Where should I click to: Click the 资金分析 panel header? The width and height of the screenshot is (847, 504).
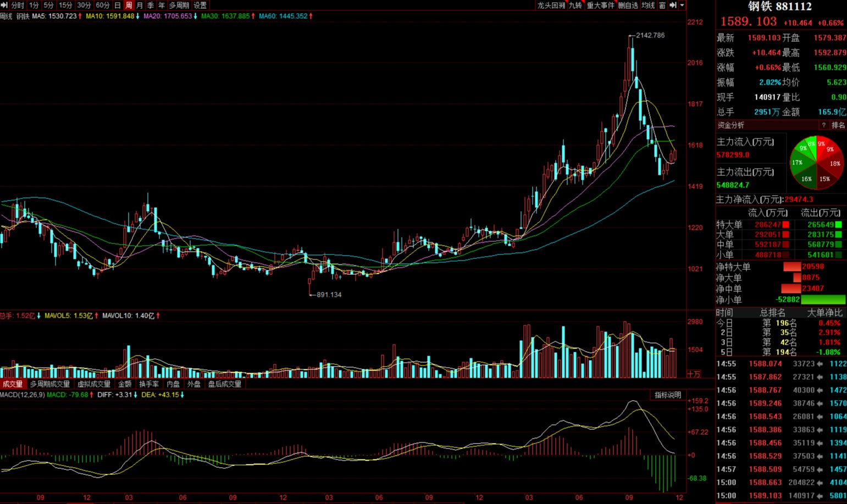(731, 125)
